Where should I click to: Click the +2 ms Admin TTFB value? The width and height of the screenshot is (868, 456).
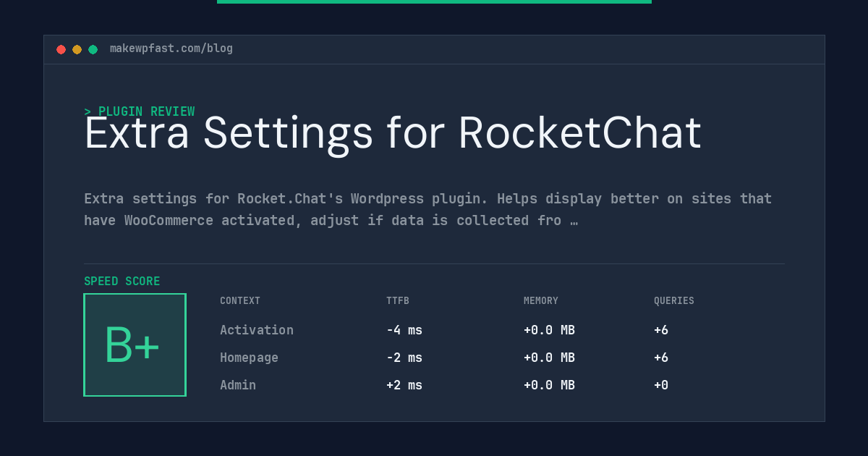point(404,385)
